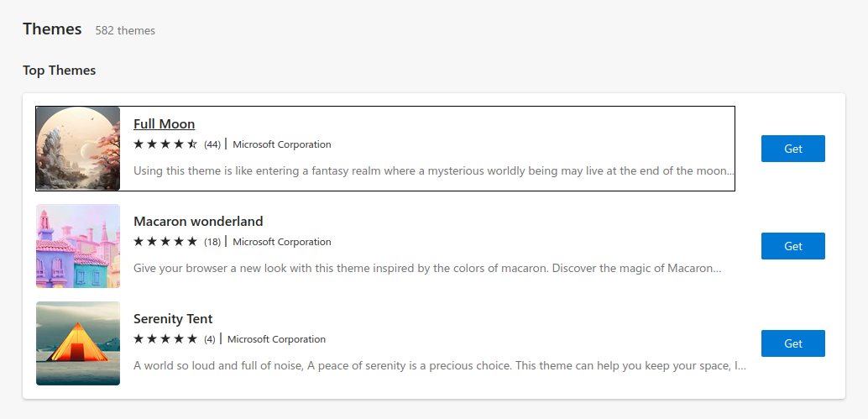Select the Serenity Tent thumbnail
This screenshot has height=419, width=868.
(x=78, y=343)
